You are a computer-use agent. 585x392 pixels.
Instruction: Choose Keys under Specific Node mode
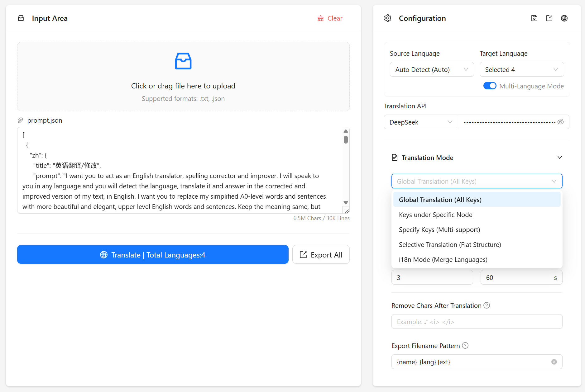point(435,215)
